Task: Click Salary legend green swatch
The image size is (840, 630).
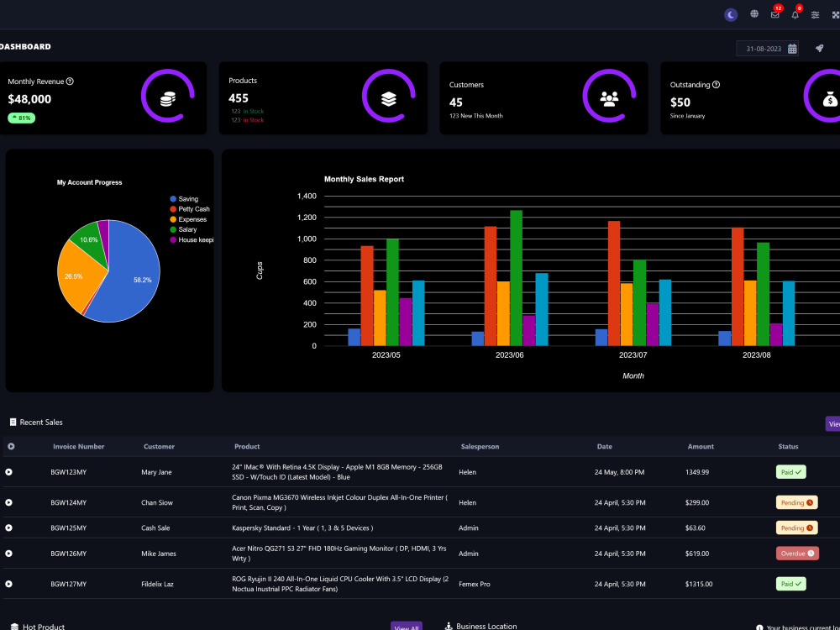Action: (173, 229)
